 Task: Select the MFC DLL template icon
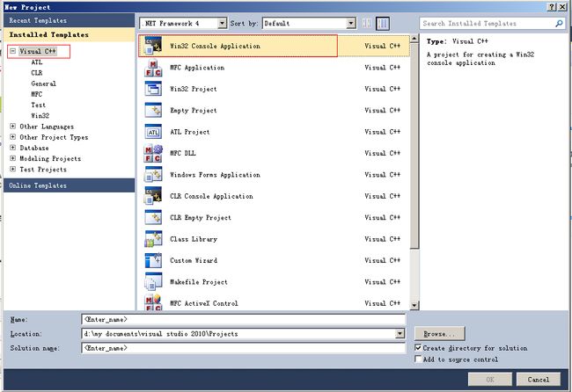coord(153,154)
